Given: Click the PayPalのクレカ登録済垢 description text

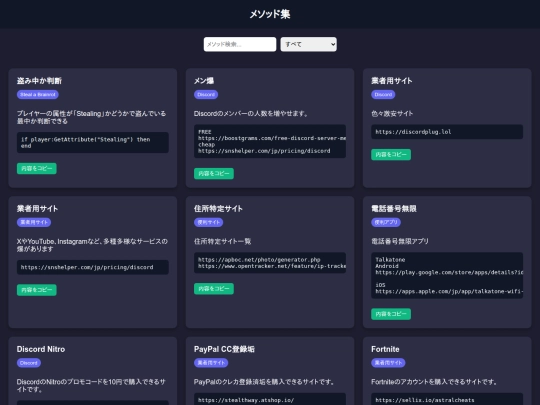Looking at the screenshot, I should [264, 382].
